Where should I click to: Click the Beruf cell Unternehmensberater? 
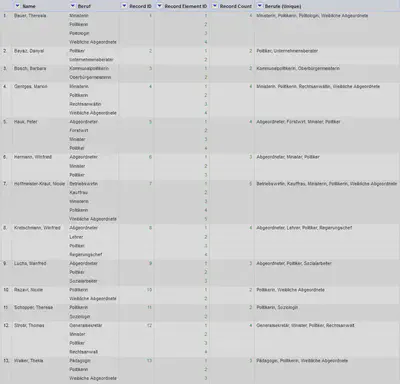[x=91, y=60]
